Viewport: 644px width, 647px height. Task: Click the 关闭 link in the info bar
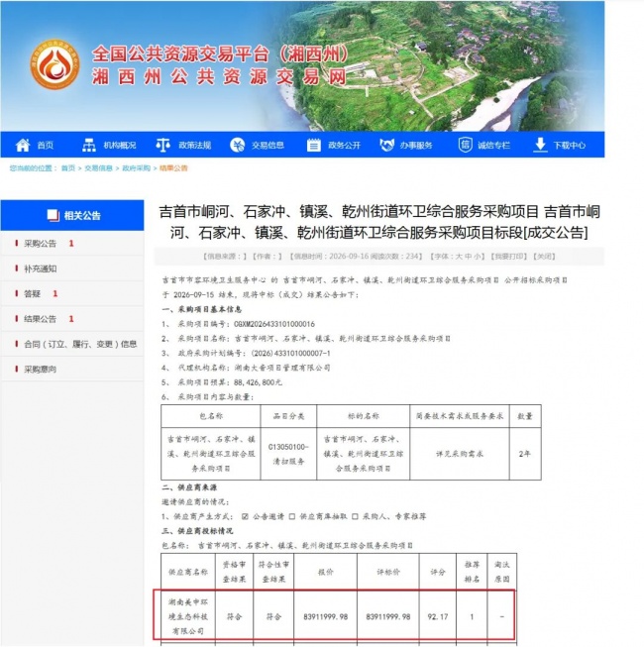tap(544, 257)
